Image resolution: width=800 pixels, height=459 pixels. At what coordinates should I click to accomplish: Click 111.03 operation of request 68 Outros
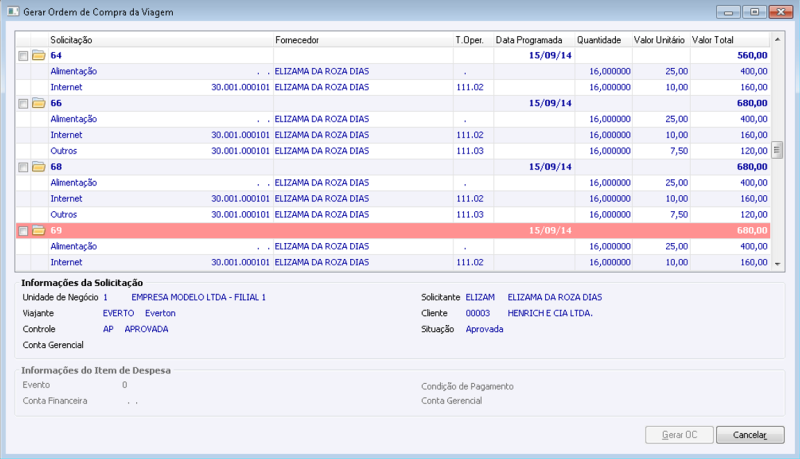(470, 215)
